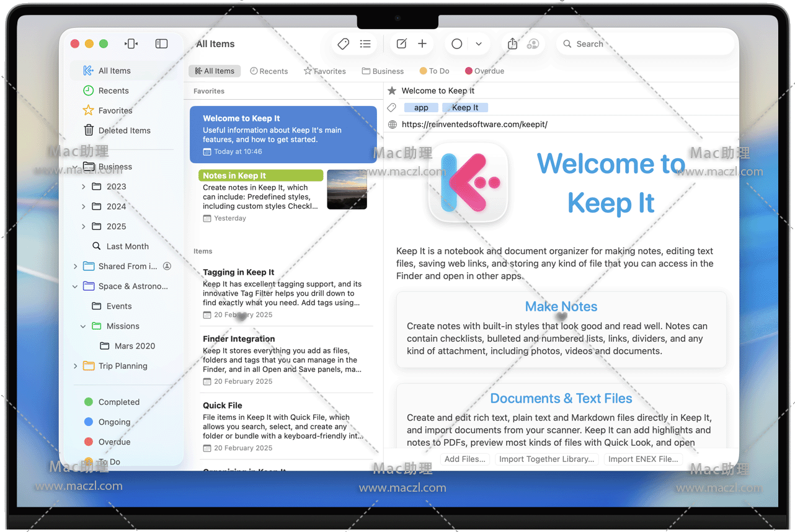Click the compose new note icon

pyautogui.click(x=402, y=44)
